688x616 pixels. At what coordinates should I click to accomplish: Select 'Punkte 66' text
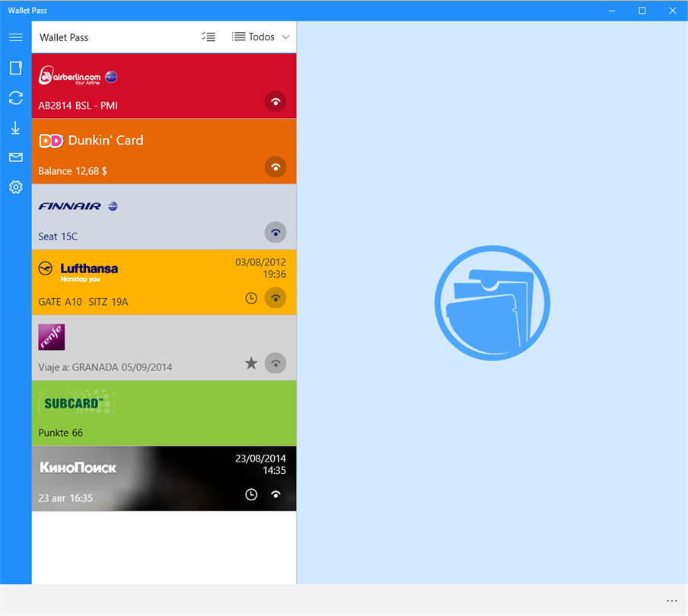(x=61, y=433)
